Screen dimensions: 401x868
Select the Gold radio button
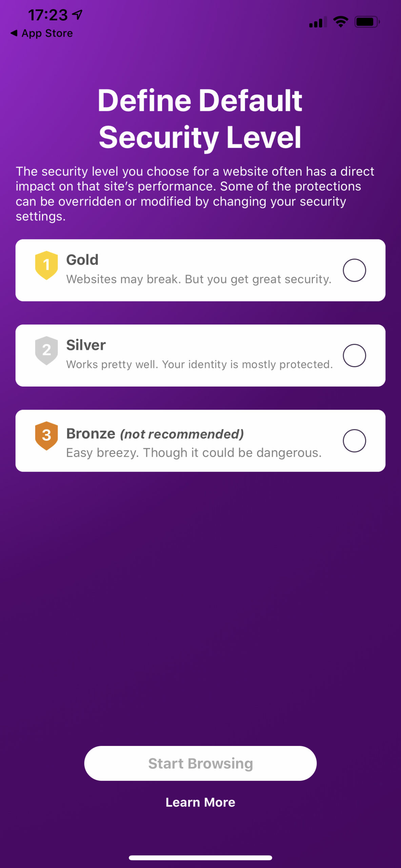(x=354, y=270)
